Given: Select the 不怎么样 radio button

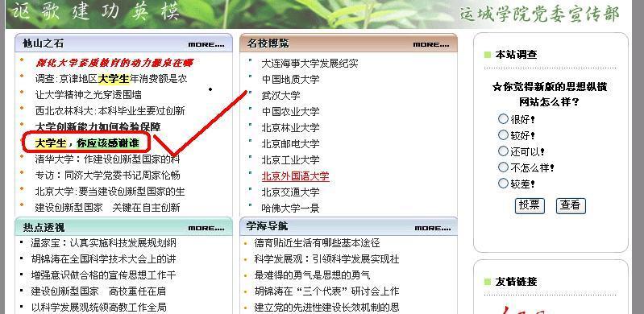Looking at the screenshot, I should (x=503, y=167).
